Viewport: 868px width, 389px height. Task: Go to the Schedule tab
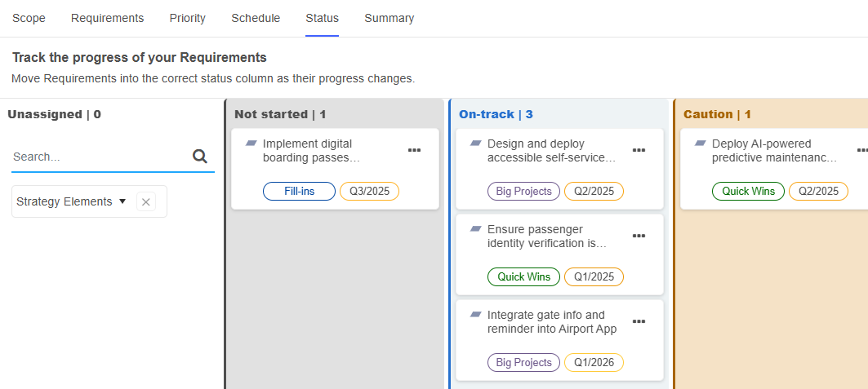tap(256, 18)
